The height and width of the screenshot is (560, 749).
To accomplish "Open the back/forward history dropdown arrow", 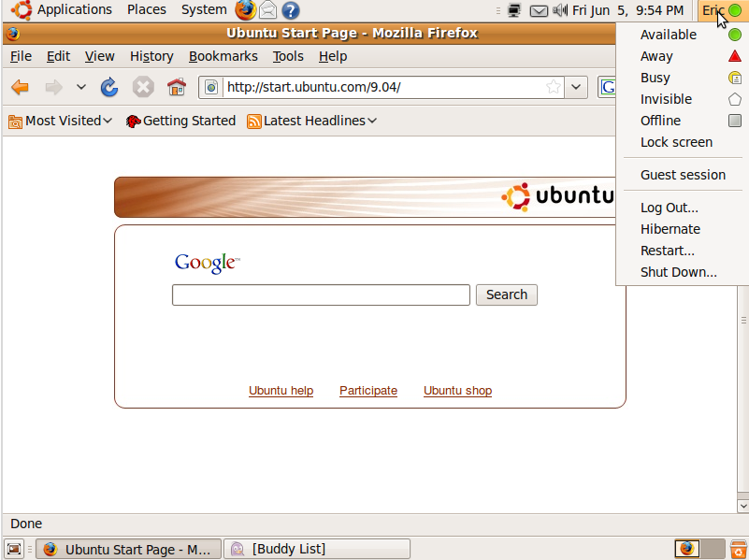I will pyautogui.click(x=81, y=87).
